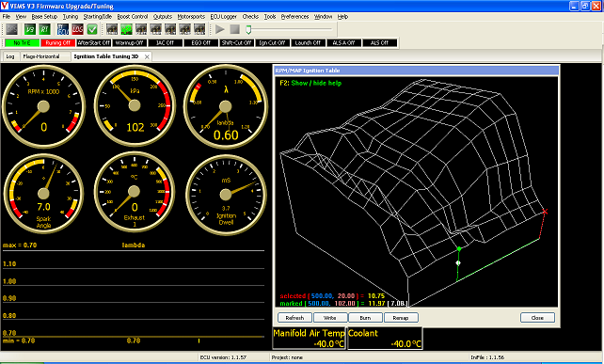
Task: Switch to the Flags-Horizontal tab
Action: click(x=41, y=56)
